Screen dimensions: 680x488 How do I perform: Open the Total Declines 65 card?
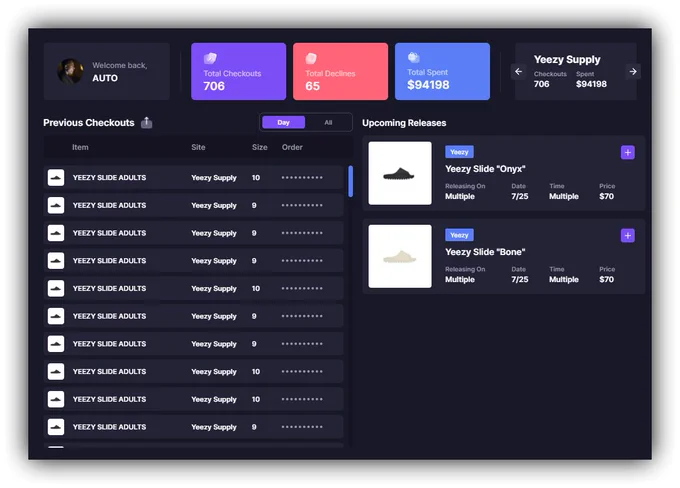pyautogui.click(x=340, y=72)
